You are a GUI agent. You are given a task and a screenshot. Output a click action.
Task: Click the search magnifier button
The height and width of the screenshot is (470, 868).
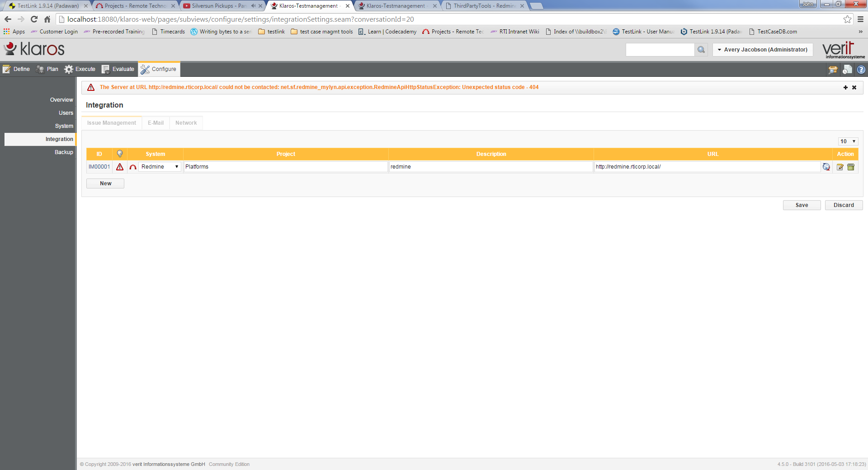[701, 50]
